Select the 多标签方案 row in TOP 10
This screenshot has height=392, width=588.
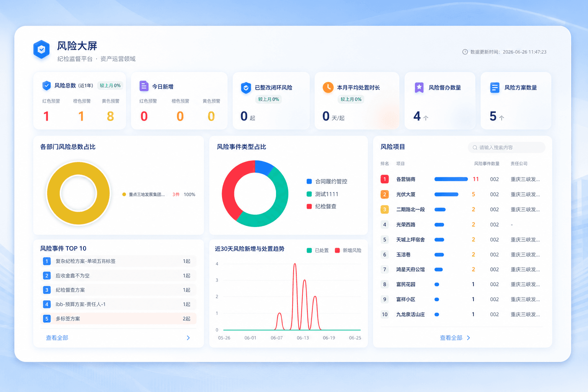pyautogui.click(x=118, y=318)
